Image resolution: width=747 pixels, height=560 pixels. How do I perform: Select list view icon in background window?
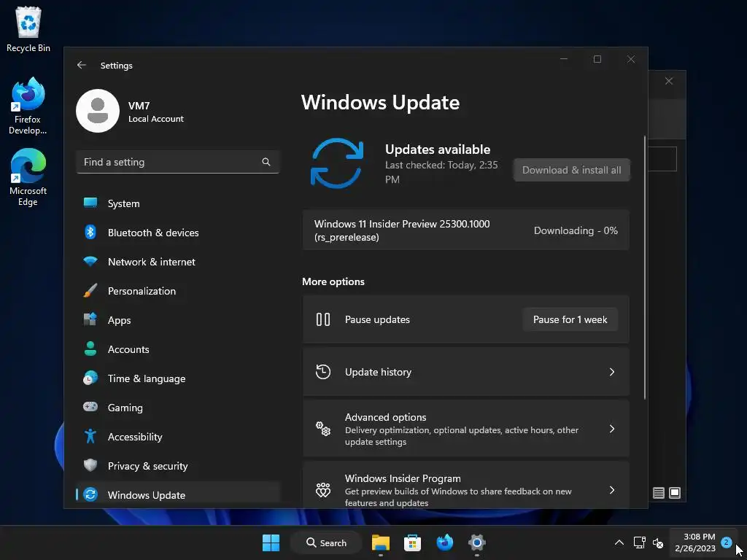[659, 493]
